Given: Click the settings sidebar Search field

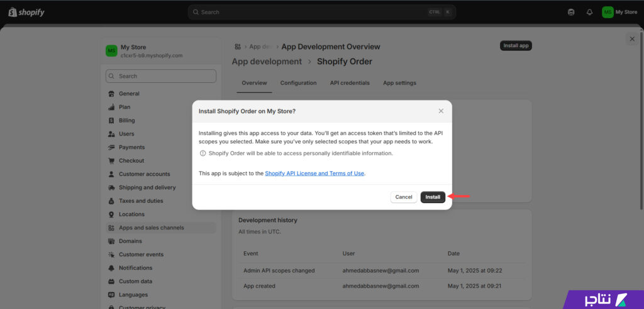Looking at the screenshot, I should pyautogui.click(x=161, y=76).
